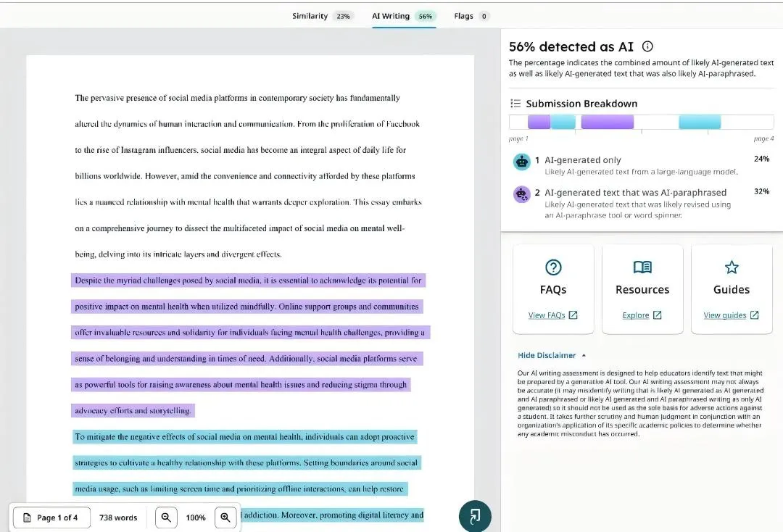This screenshot has height=532, width=783.
Task: Collapse the disclaimer with Hide Disclaimer
Action: pos(552,355)
